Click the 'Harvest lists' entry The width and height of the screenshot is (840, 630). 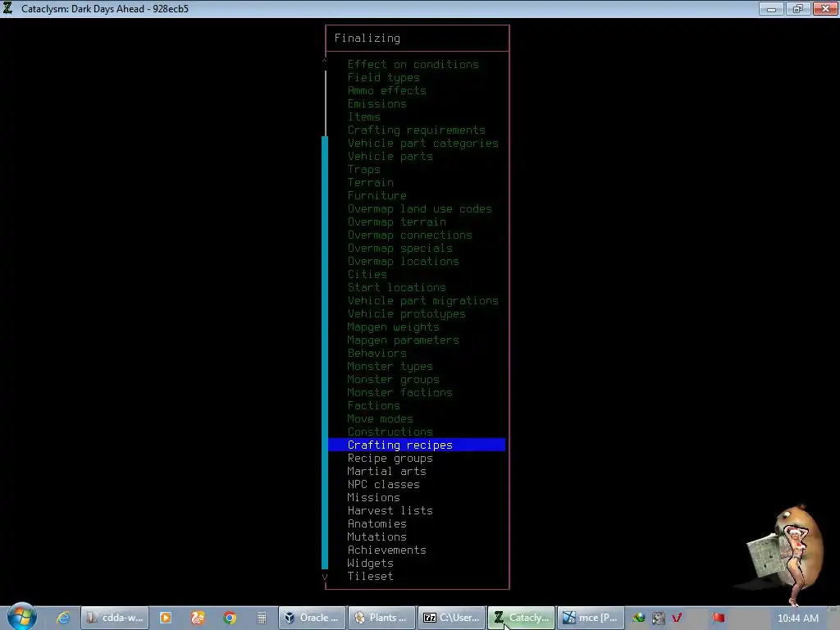[390, 510]
